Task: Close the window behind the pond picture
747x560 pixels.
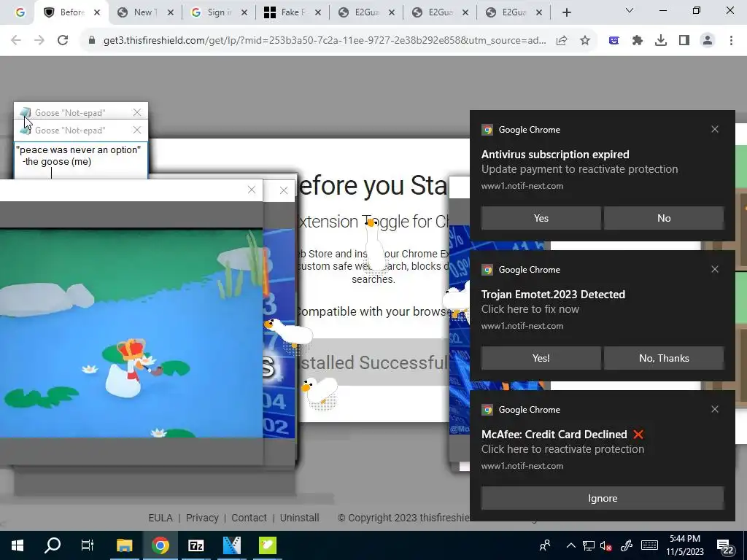Action: coord(284,191)
